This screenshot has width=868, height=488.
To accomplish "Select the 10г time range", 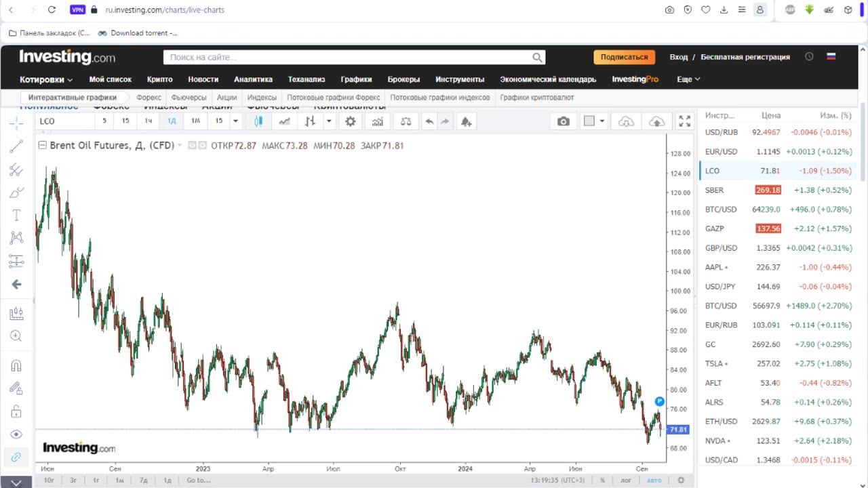I will pos(49,480).
